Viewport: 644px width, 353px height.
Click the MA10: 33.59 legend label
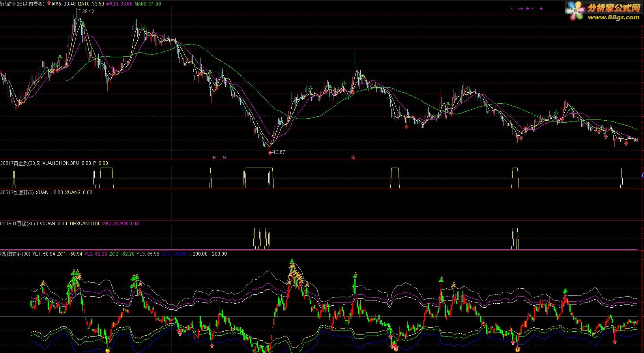[91, 4]
